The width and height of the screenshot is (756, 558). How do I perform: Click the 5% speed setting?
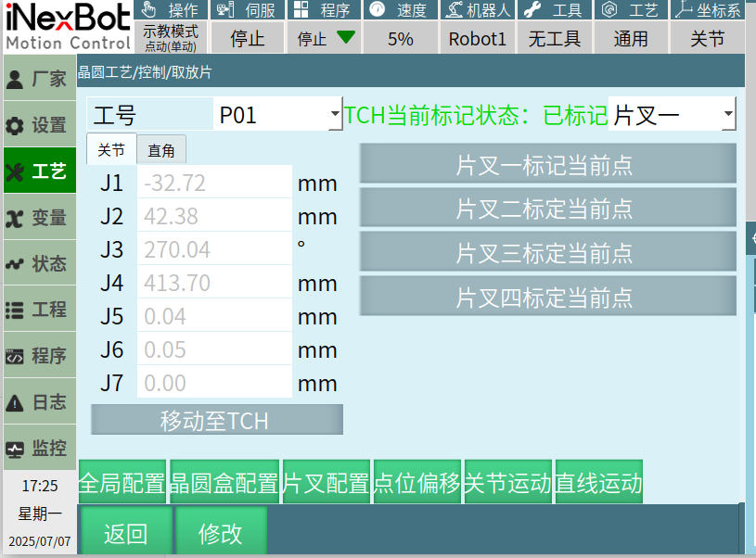pyautogui.click(x=400, y=39)
